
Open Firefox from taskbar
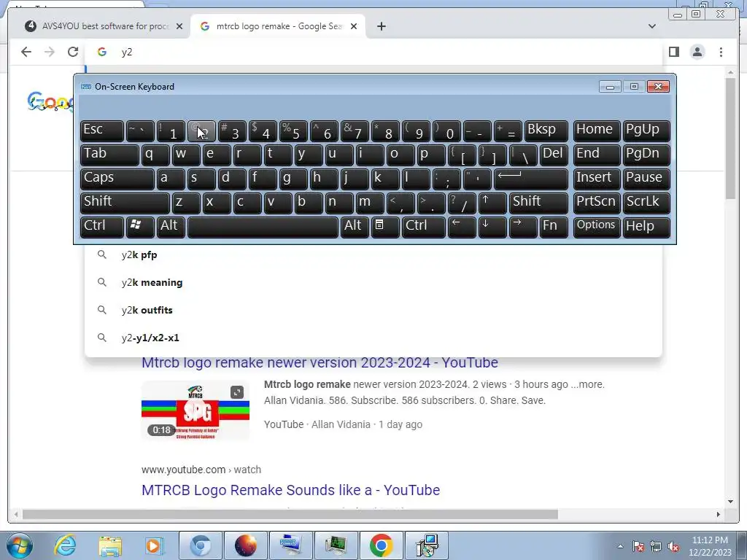tap(246, 545)
